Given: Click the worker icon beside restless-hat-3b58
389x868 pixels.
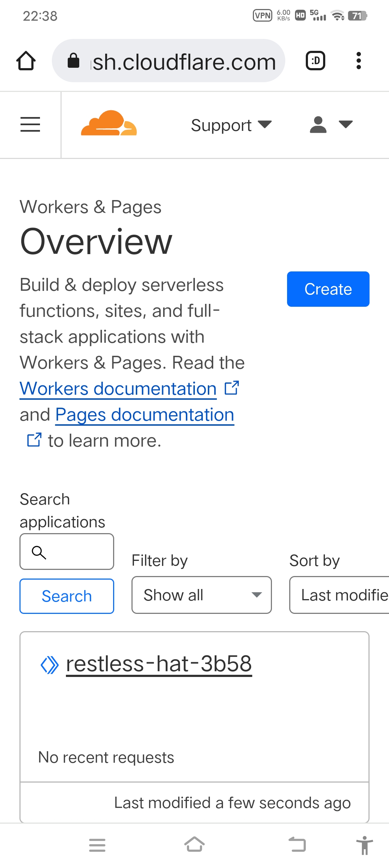Looking at the screenshot, I should tap(49, 665).
